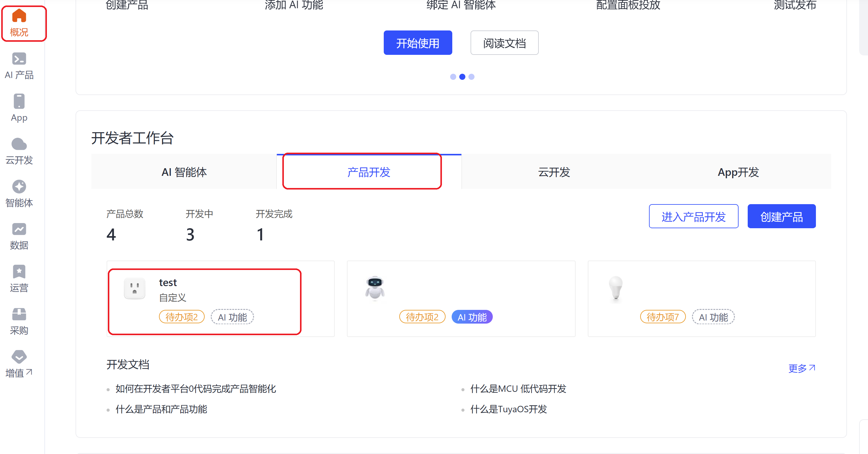Open the 云开发 workspace tab
Image resolution: width=868 pixels, height=454 pixels.
553,172
